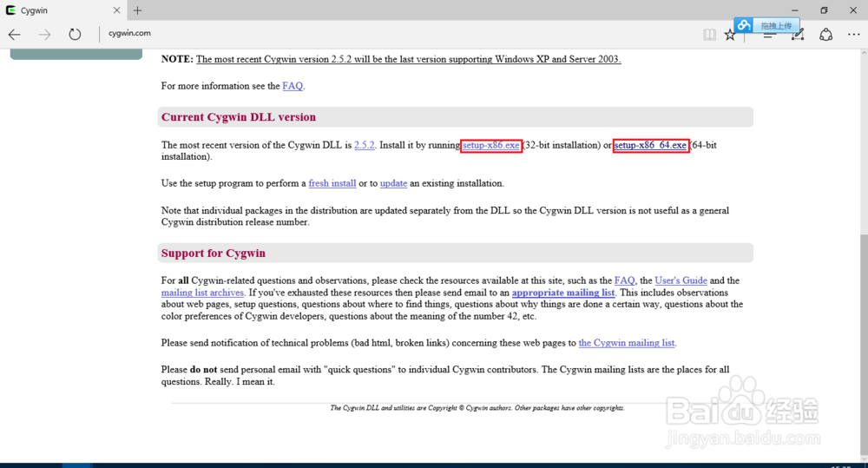Download setup-x86_64.exe 64-bit installer
Viewport: 868px width, 468px height.
tap(650, 145)
